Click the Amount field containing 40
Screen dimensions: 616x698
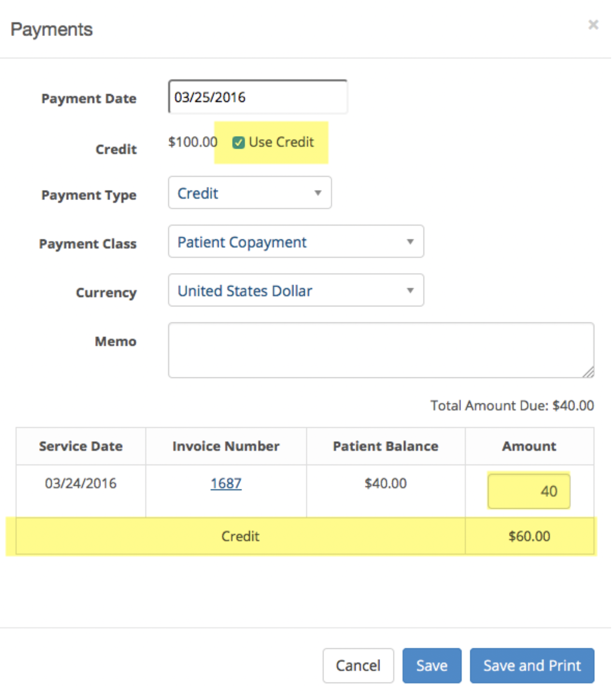(x=529, y=491)
